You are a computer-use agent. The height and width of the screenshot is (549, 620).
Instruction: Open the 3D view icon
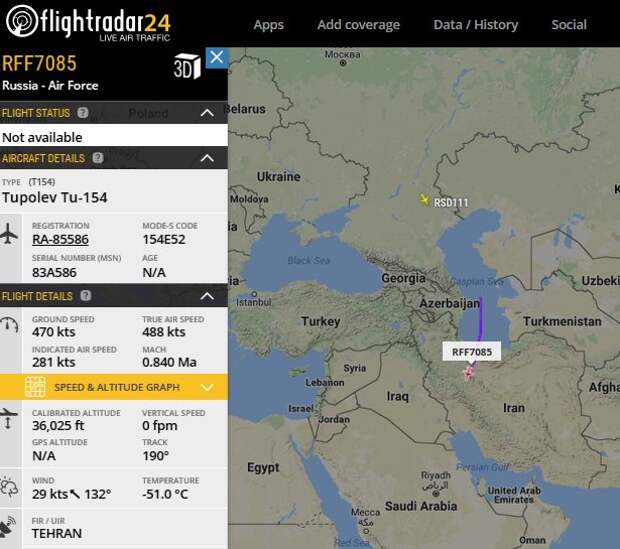pos(187,67)
